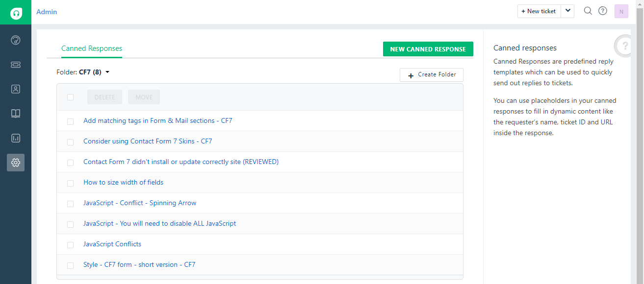Screen dimensions: 644x284
Task: Open Consider using Contact Form 7 Skins link
Action: [148, 141]
